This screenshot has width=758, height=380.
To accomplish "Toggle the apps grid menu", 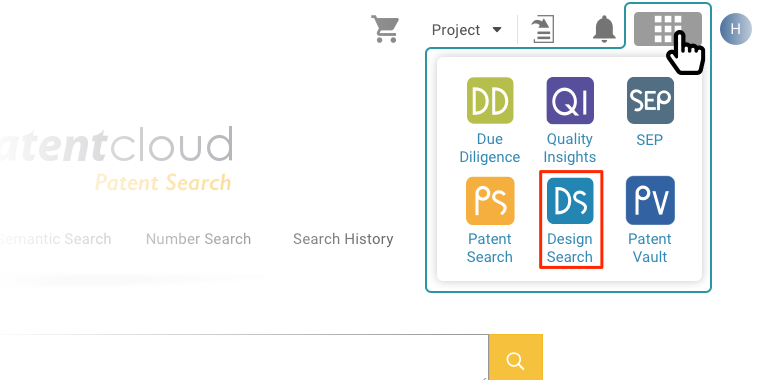I will click(x=668, y=29).
